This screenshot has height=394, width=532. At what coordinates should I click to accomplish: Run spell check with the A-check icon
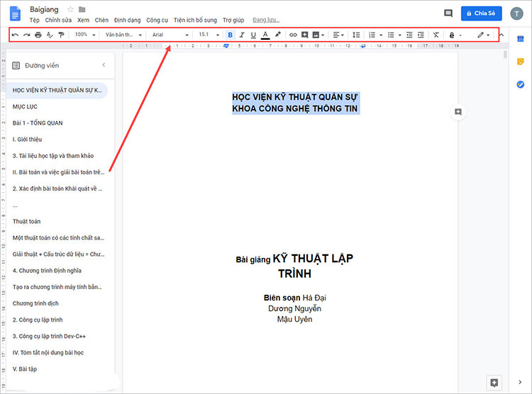tap(50, 35)
